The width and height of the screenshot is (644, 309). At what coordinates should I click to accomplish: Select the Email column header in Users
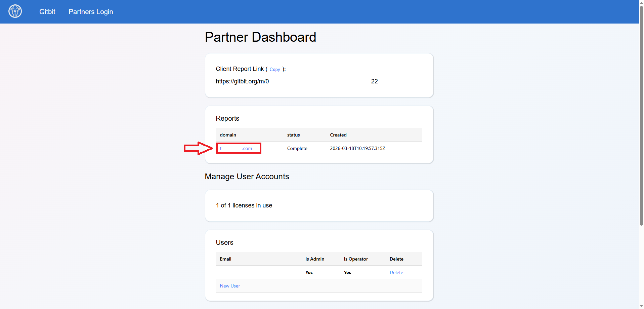[225, 259]
